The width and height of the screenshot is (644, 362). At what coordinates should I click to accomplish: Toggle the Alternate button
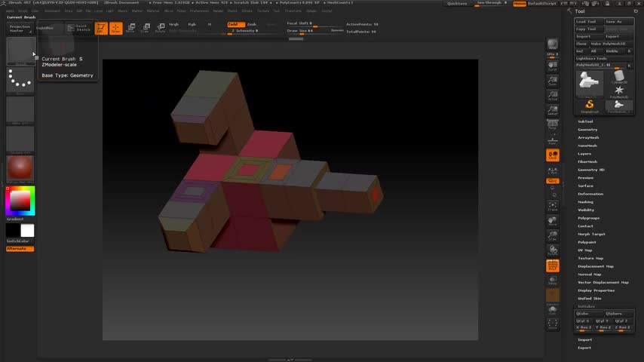pyautogui.click(x=20, y=249)
